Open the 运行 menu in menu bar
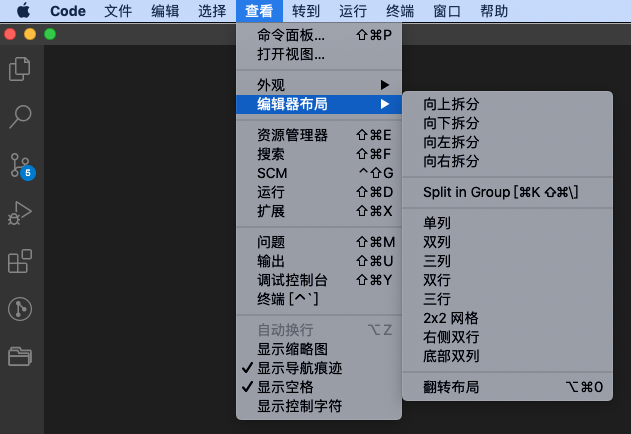The height and width of the screenshot is (434, 631). tap(353, 11)
